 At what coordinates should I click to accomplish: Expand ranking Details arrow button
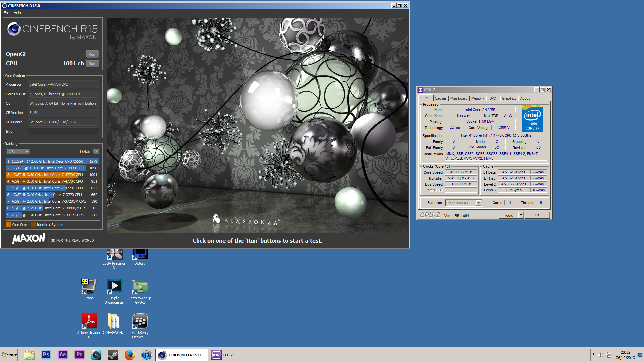click(x=96, y=152)
